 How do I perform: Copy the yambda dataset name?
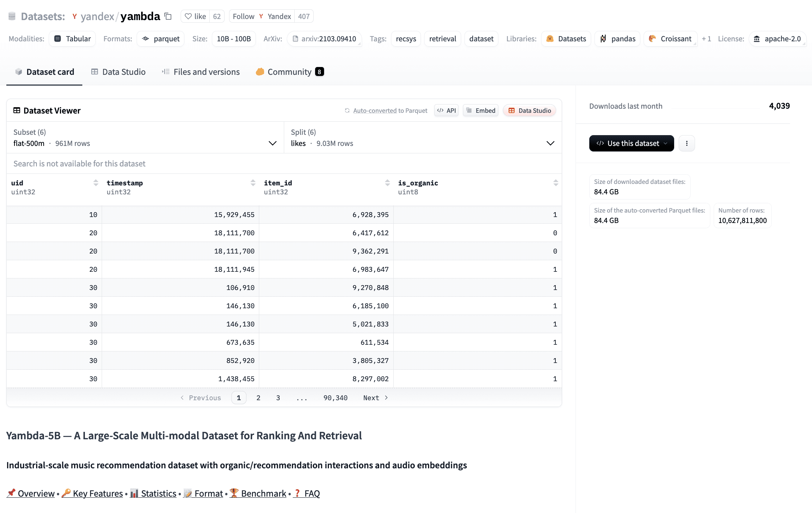pyautogui.click(x=168, y=16)
